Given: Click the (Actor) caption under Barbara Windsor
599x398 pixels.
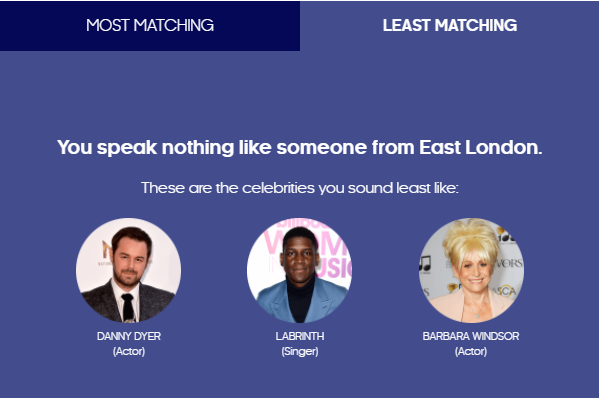Looking at the screenshot, I should point(471,351).
